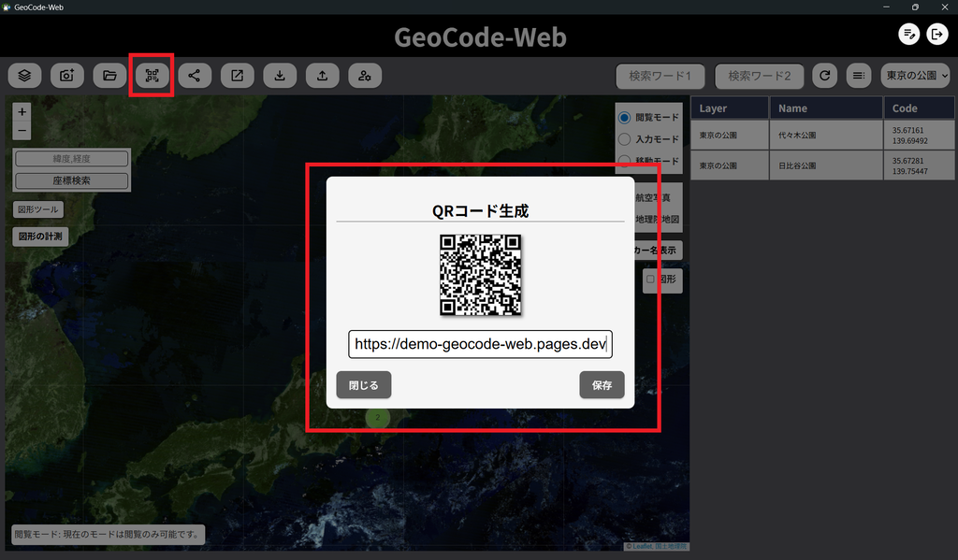Save the QR code with 保存

click(x=602, y=385)
